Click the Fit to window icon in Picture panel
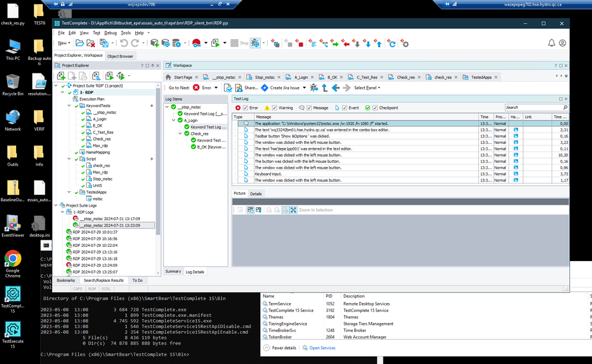592x364 pixels. coord(293,210)
